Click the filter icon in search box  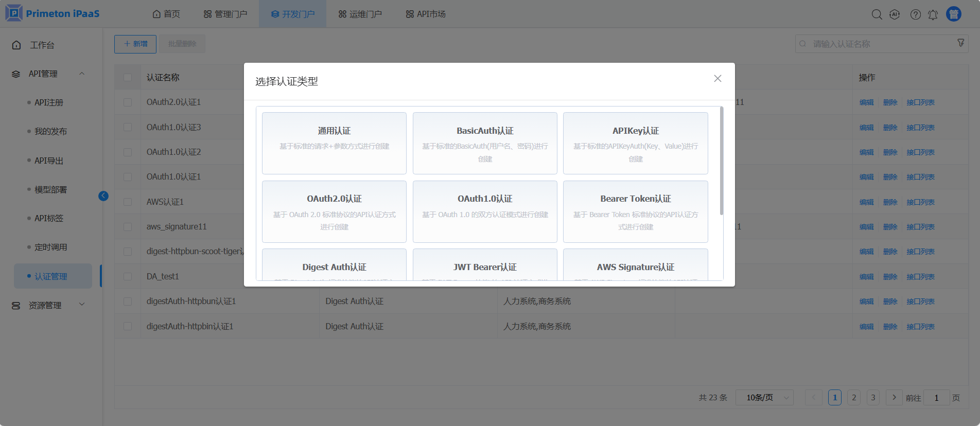click(960, 43)
